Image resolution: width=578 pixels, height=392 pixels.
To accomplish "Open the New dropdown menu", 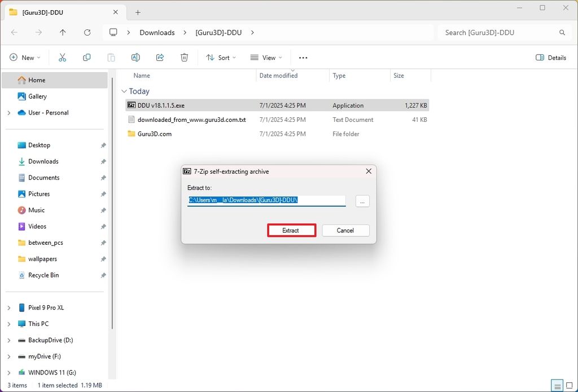I will point(25,58).
